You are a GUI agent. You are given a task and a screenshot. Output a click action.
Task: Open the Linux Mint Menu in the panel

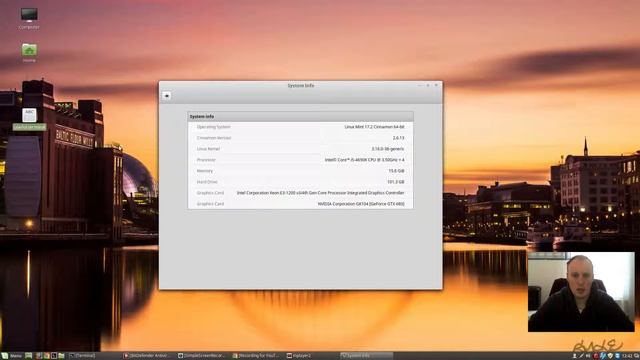pyautogui.click(x=12, y=356)
